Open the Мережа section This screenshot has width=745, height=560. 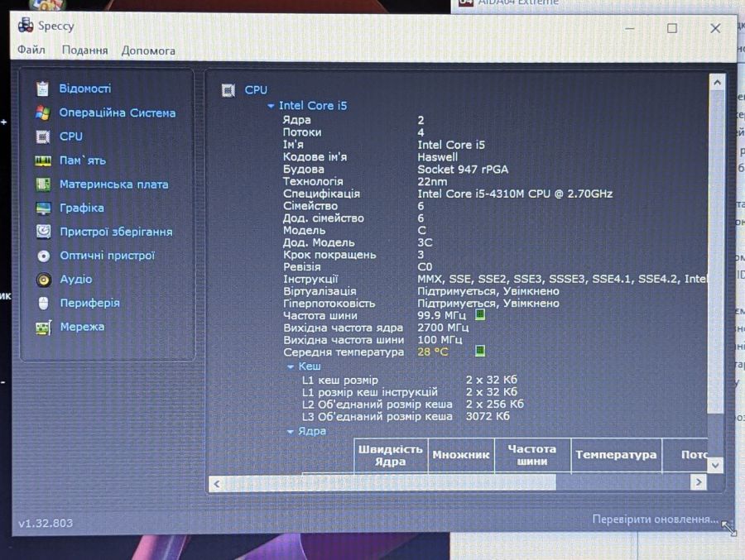point(82,327)
